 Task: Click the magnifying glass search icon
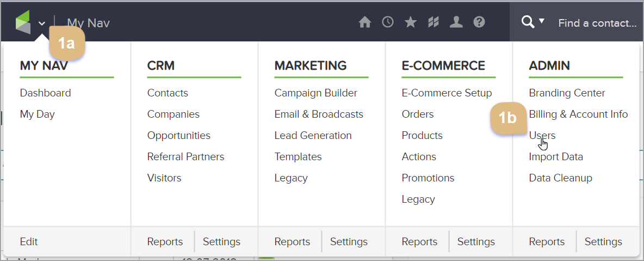coord(527,22)
